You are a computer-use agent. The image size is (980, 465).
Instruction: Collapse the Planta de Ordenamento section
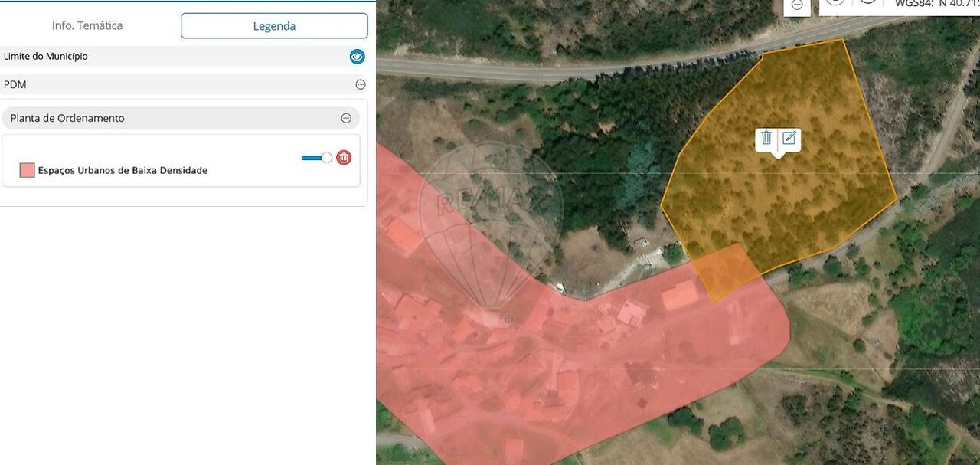click(x=346, y=118)
